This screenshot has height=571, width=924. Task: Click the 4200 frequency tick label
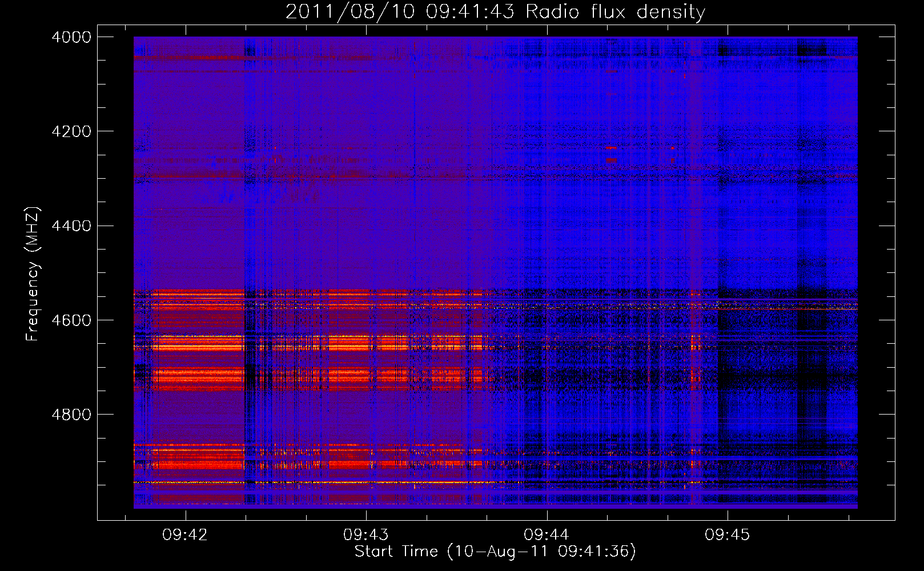point(71,131)
